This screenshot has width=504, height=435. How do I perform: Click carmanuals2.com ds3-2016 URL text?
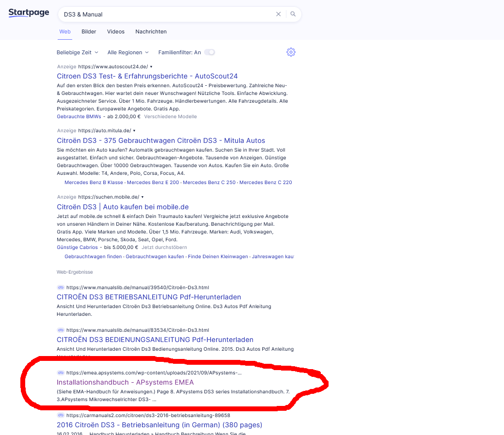(148, 416)
